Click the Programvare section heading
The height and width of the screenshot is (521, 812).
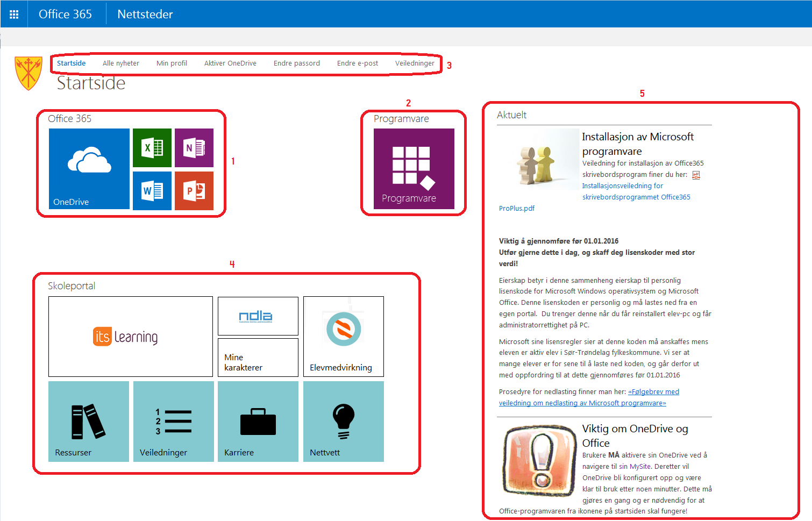[x=401, y=119]
